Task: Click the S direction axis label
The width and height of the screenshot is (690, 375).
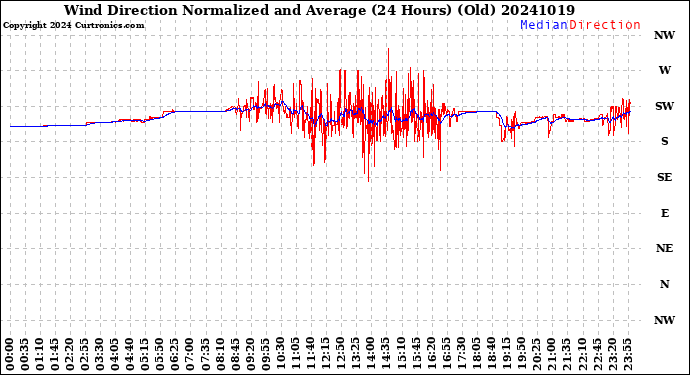Action: pos(664,141)
